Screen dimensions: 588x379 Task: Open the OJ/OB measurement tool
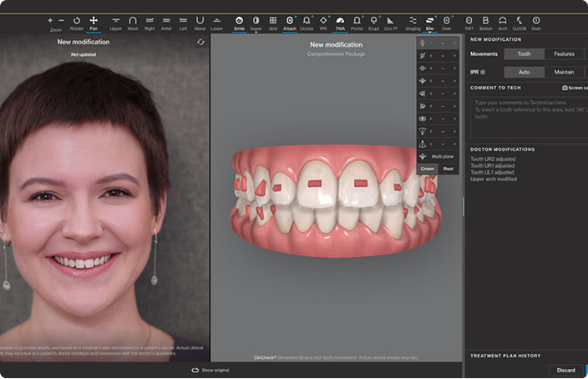(520, 23)
